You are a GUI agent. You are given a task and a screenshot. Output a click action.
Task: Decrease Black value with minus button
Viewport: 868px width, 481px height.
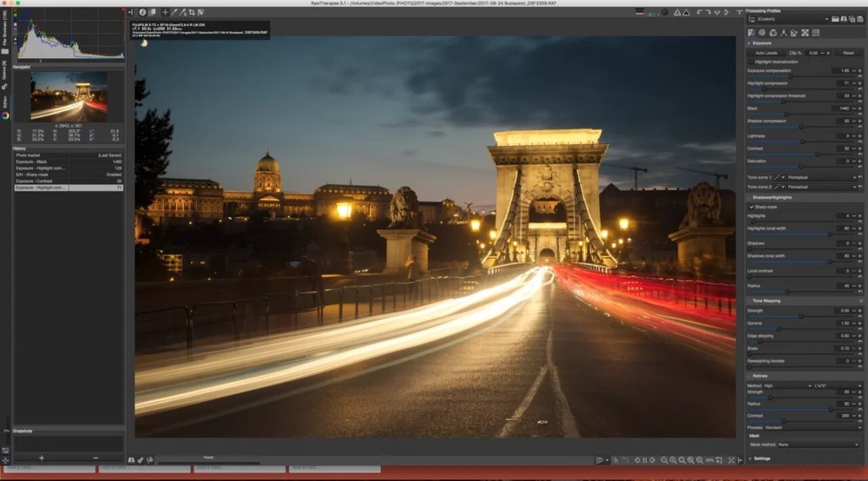coord(853,109)
